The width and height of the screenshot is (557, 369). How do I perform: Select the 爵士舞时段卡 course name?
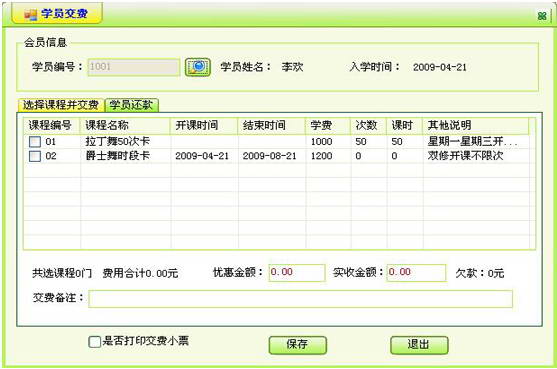click(x=118, y=156)
